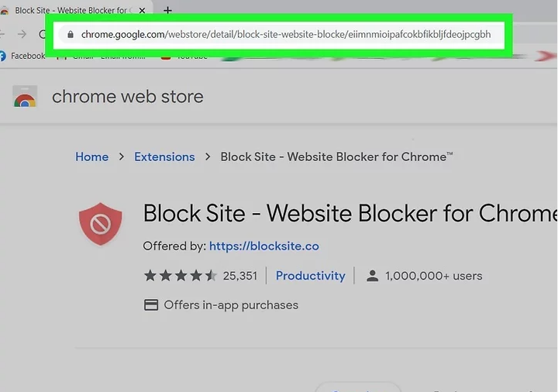The image size is (558, 392).
Task: Close the Block Site browser tab
Action: point(142,11)
